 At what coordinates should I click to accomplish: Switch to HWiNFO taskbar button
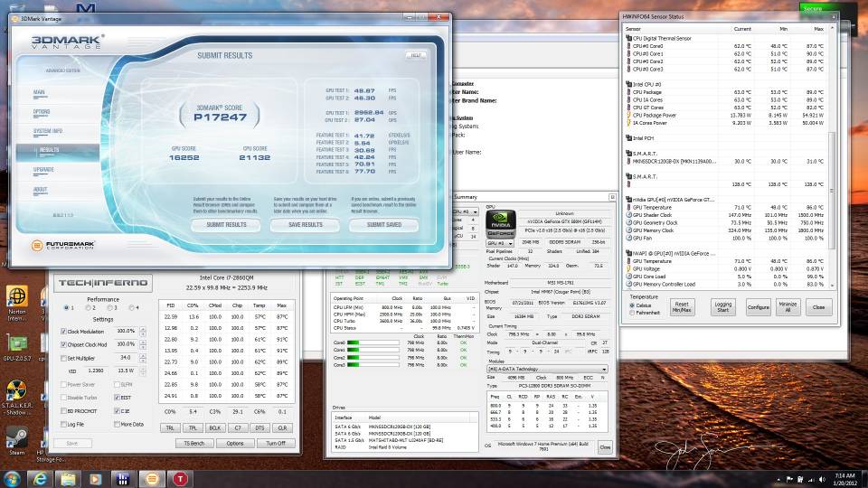(123, 479)
